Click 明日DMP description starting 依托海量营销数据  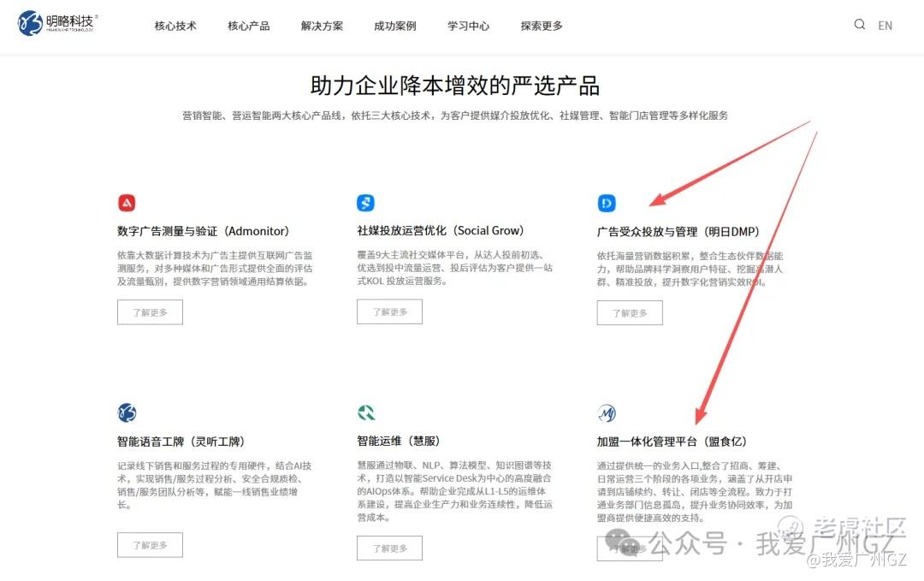coord(690,269)
